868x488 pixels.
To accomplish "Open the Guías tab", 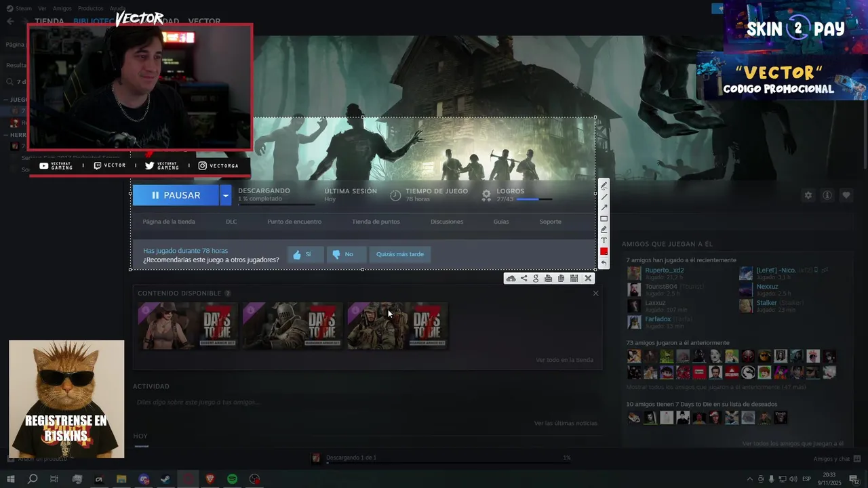I will 501,222.
